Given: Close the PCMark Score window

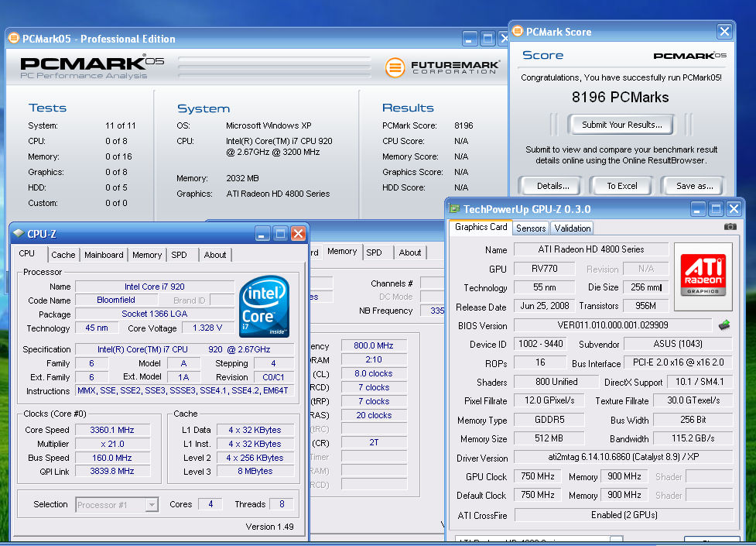Looking at the screenshot, I should pyautogui.click(x=724, y=32).
